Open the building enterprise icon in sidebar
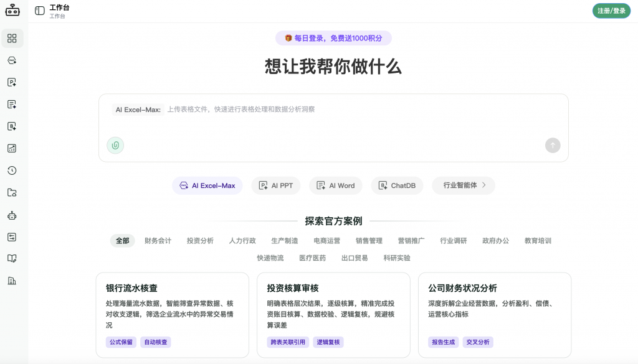This screenshot has width=638, height=364. (12, 281)
